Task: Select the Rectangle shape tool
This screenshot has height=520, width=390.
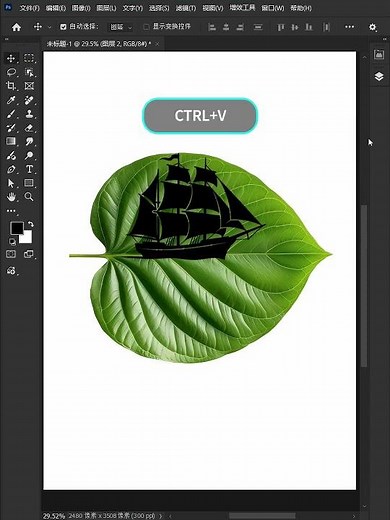Action: (29, 183)
